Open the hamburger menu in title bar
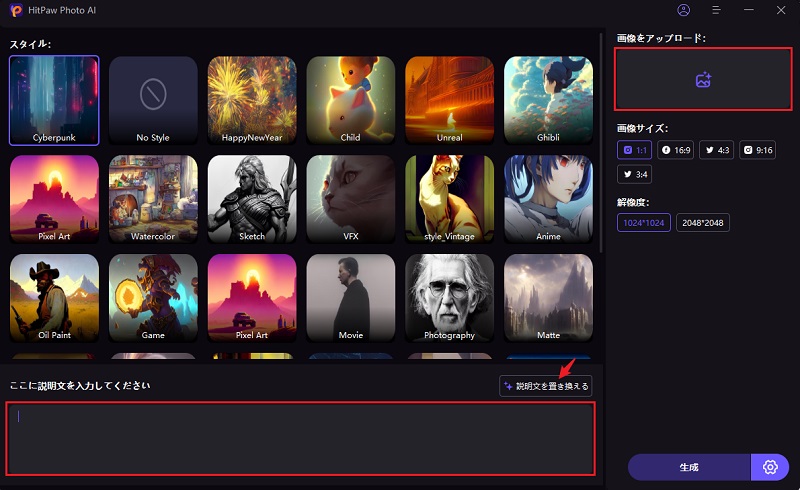 coord(716,10)
